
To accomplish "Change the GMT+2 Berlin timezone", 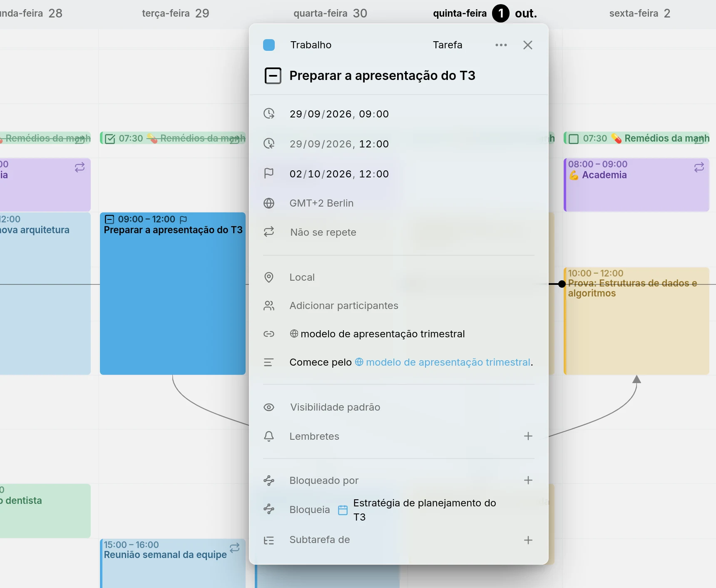I will (x=321, y=203).
